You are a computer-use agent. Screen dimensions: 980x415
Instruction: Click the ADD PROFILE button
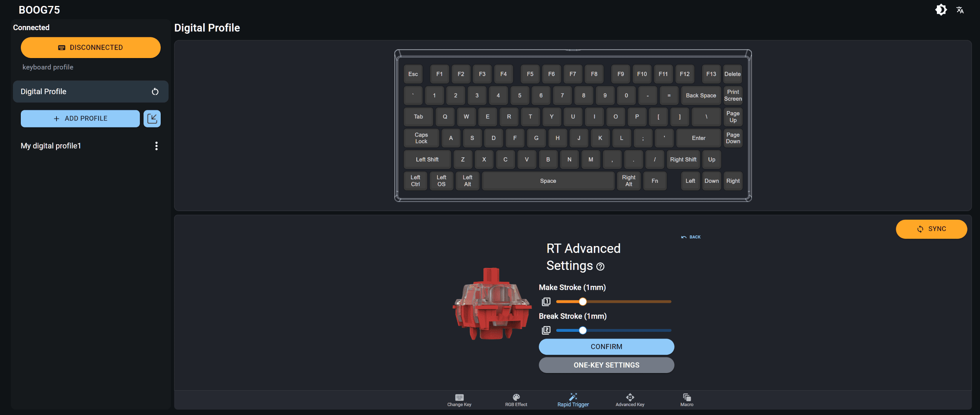(80, 118)
